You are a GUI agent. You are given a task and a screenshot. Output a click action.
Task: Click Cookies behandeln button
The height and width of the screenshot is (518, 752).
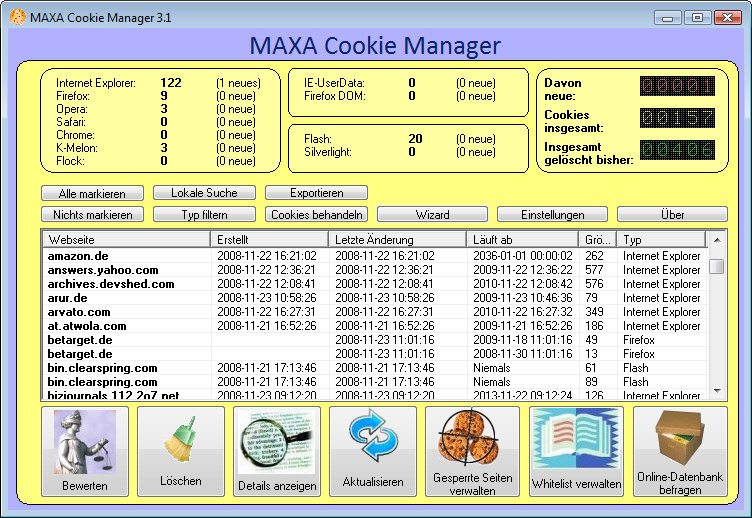(x=317, y=214)
